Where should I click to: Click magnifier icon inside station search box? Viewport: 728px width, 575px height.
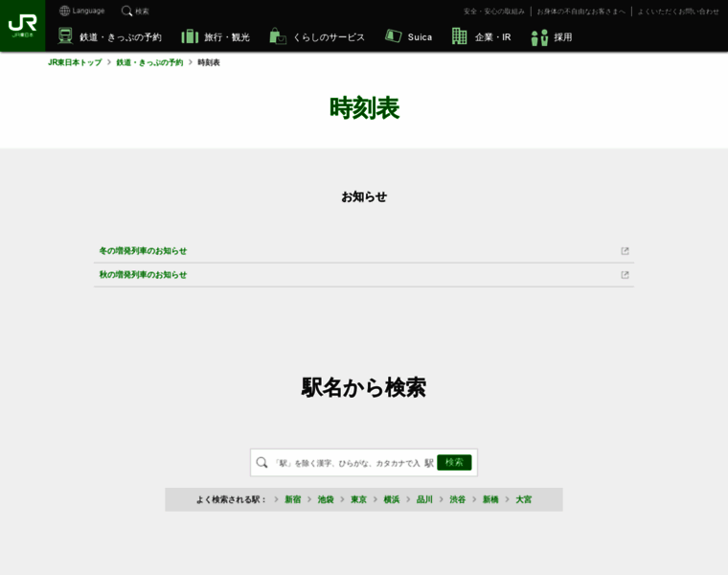(x=262, y=463)
